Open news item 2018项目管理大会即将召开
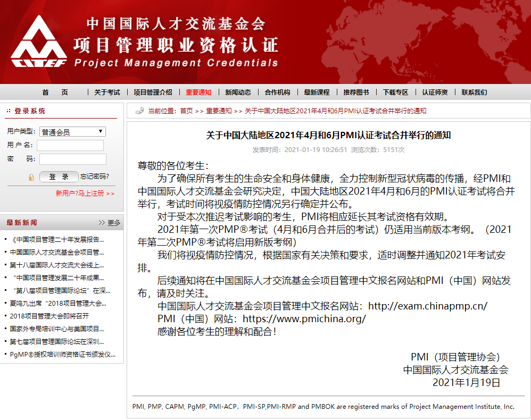Viewport: 531px width, 420px height. 49,316
